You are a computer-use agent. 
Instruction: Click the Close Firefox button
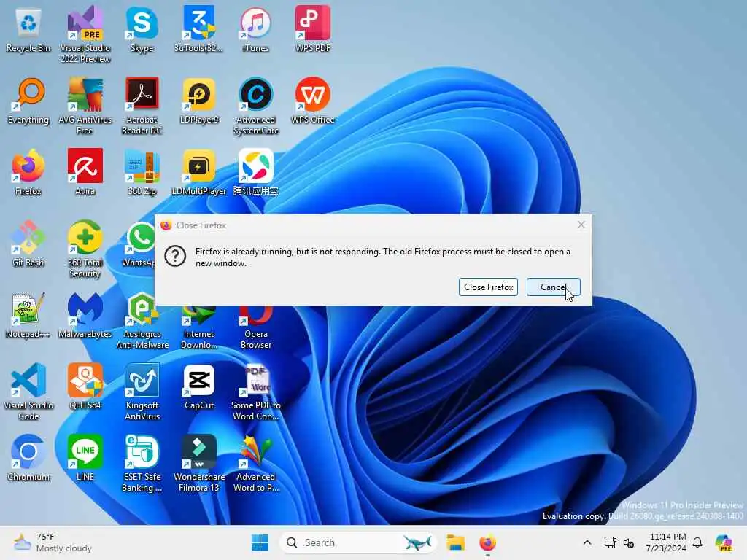coord(488,287)
